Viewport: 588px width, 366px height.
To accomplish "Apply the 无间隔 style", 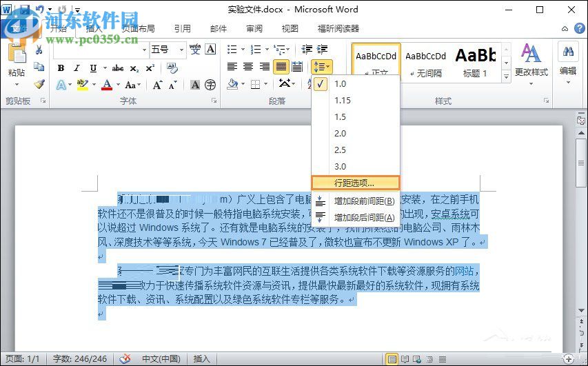I will [425, 62].
